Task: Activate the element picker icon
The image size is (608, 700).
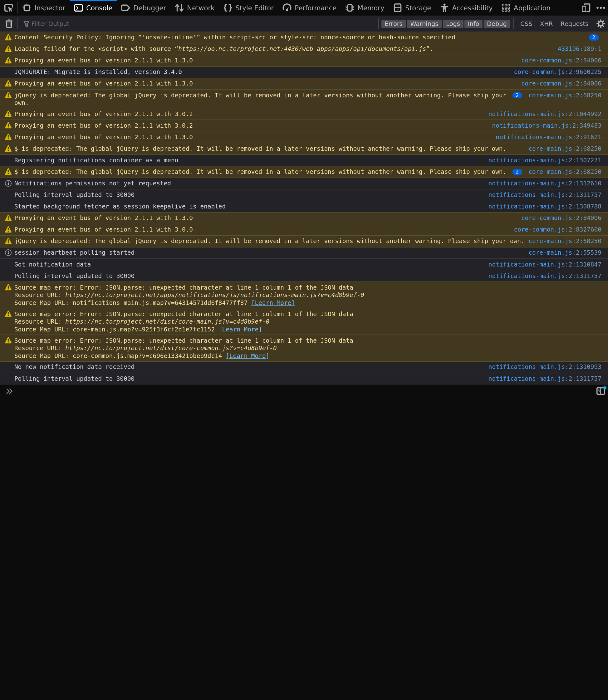Action: 9,8
